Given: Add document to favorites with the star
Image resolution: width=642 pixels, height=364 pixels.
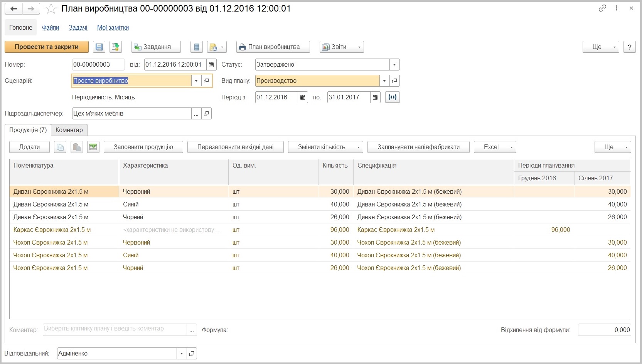Looking at the screenshot, I should (51, 8).
